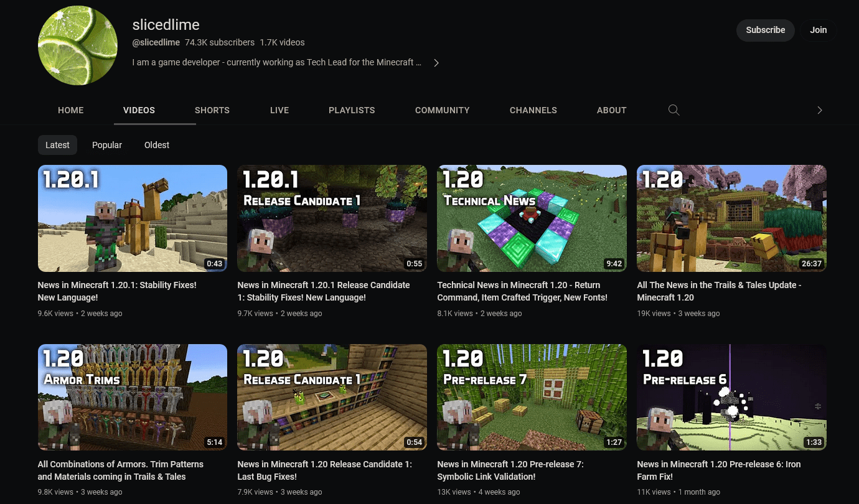Go to the LIVE tab
Screen dimensions: 859x504
coord(279,110)
